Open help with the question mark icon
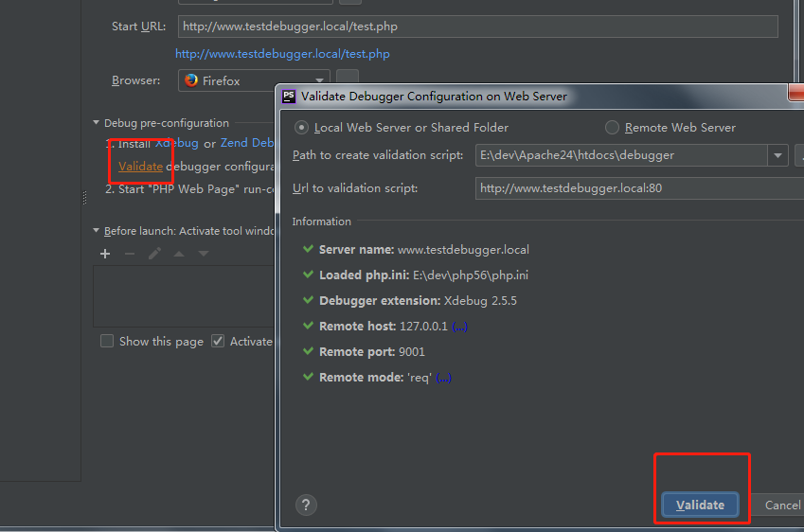Viewport: 804px width, 532px height. point(306,505)
